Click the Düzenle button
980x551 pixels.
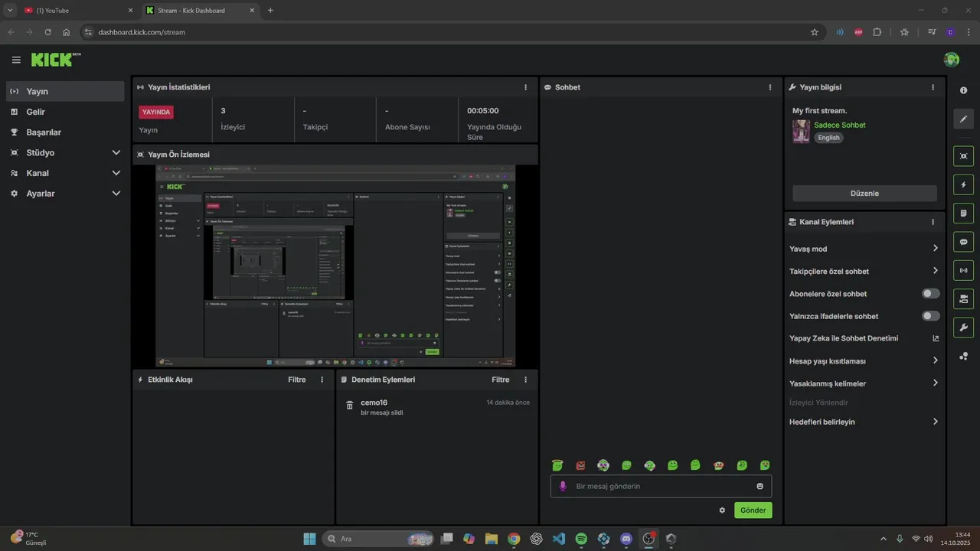pyautogui.click(x=864, y=194)
